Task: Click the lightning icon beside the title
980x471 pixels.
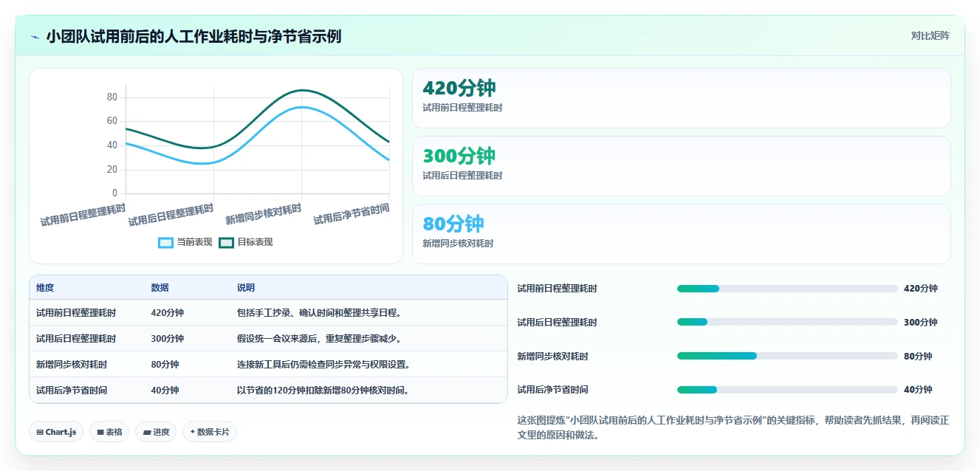Action: tap(35, 37)
